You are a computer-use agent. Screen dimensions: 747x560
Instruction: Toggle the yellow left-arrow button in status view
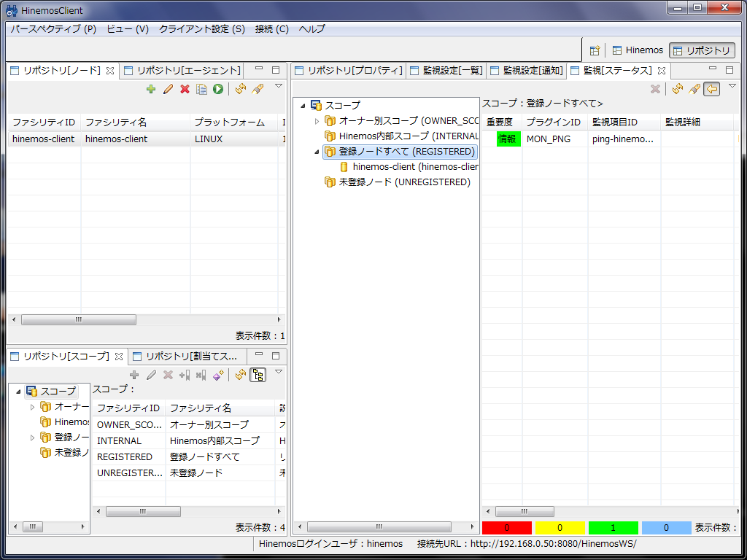711,89
